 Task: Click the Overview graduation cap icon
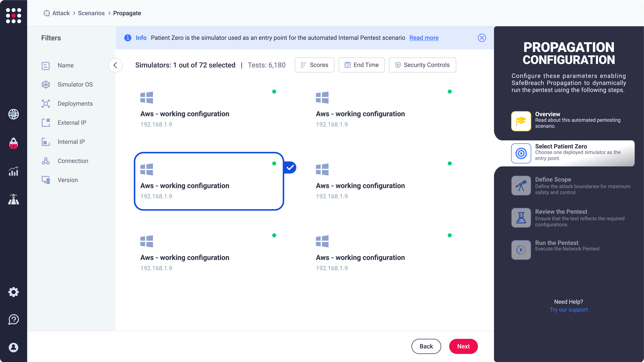click(x=521, y=121)
